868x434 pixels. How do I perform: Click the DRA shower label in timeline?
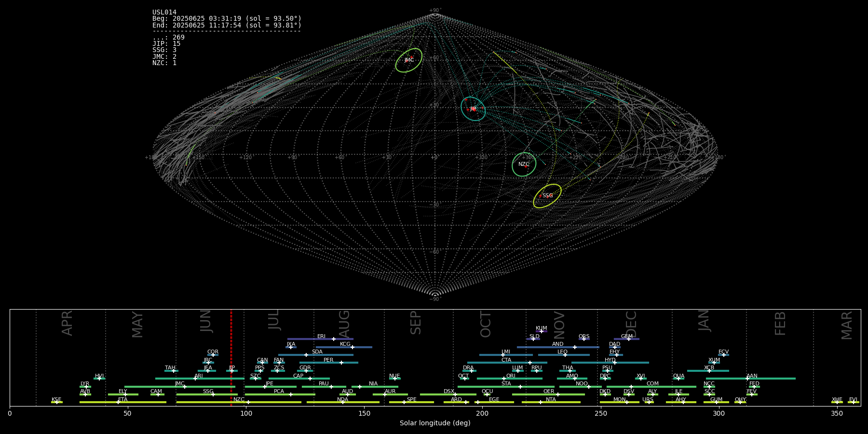coord(468,368)
